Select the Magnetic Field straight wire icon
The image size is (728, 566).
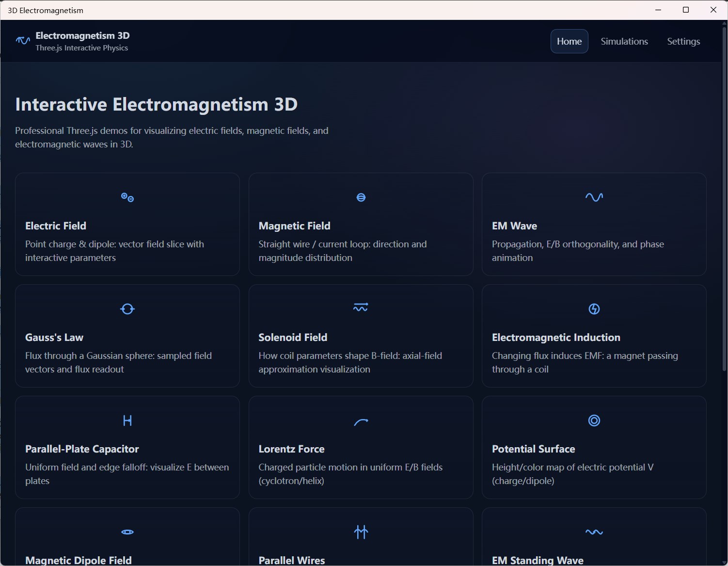click(361, 197)
